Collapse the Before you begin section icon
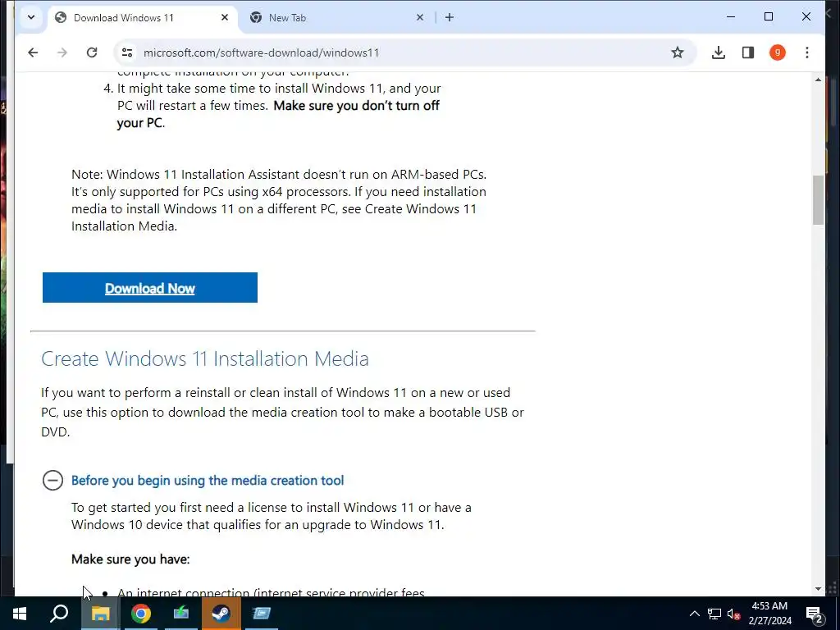840x630 pixels. point(52,480)
